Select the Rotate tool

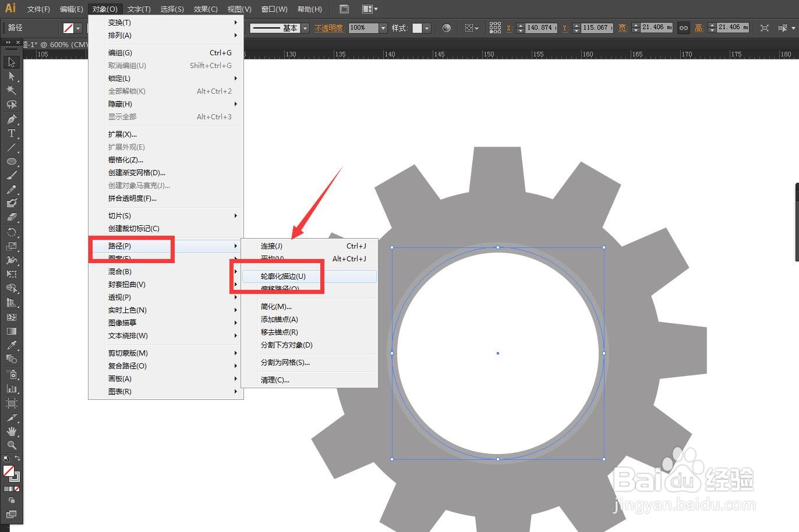point(11,232)
